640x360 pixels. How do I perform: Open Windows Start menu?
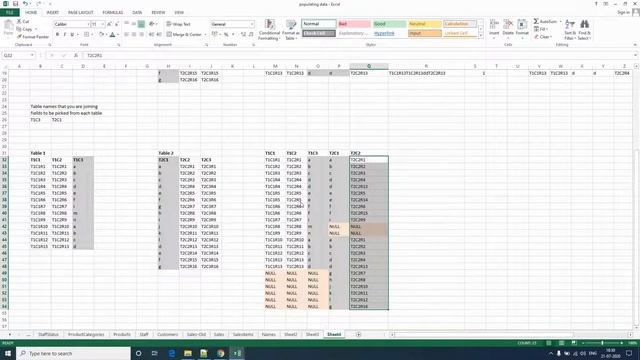[8, 353]
